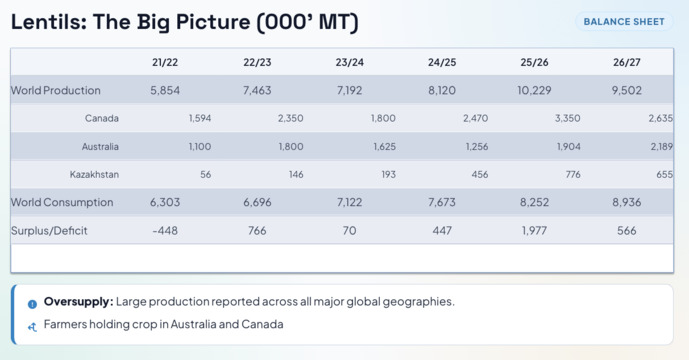Click the Lentils: The Big Picture title
Screen dimensions: 689x360
click(185, 22)
